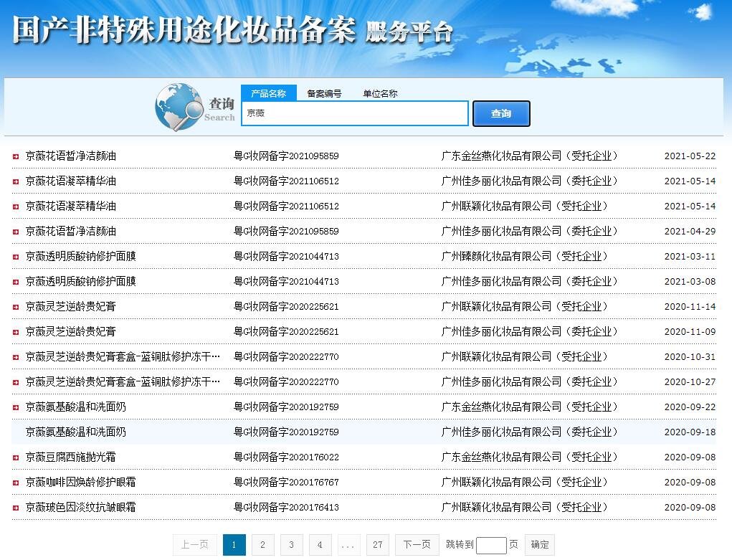
Task: Open 京薇花语皙净洁颜油 dated 2021-05-22
Action: click(x=71, y=156)
